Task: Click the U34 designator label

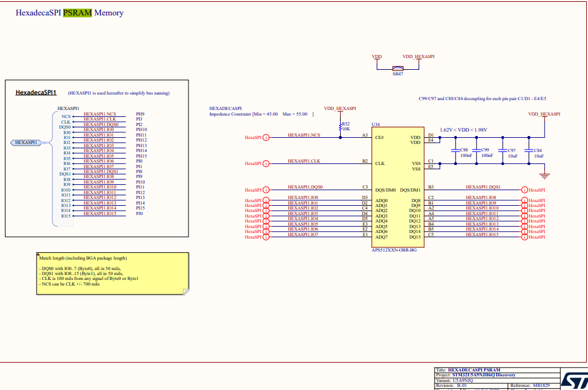Action: click(376, 124)
